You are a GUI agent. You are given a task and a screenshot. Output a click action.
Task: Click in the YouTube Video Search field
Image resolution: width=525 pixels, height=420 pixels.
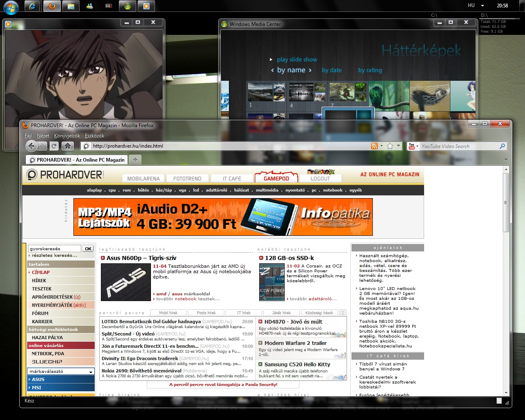(x=459, y=146)
